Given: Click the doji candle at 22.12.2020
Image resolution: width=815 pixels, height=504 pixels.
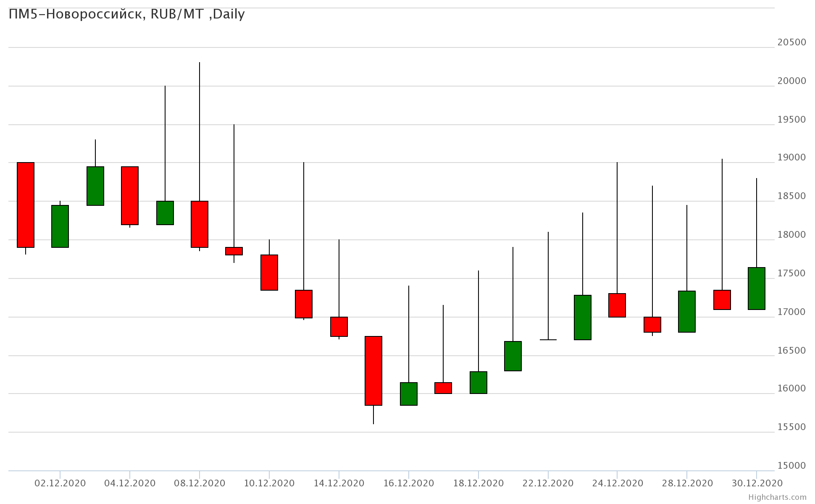Looking at the screenshot, I should [548, 339].
